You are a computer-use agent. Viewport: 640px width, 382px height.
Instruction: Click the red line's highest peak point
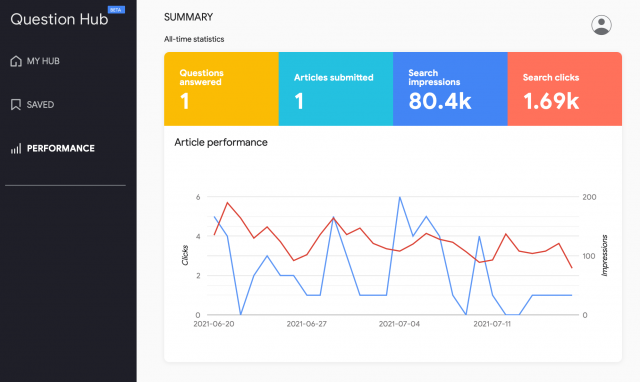227,202
